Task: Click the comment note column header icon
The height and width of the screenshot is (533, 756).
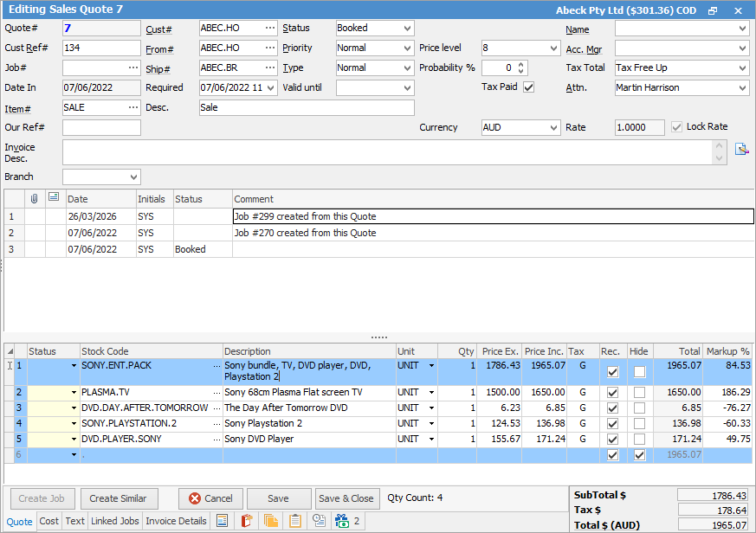Action: pyautogui.click(x=54, y=198)
